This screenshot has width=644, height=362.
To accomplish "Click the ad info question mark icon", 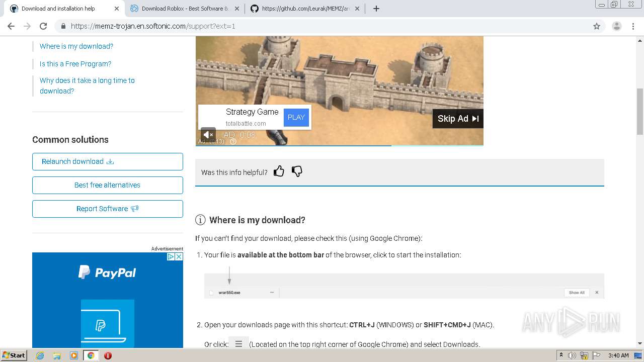I will coord(233,141).
